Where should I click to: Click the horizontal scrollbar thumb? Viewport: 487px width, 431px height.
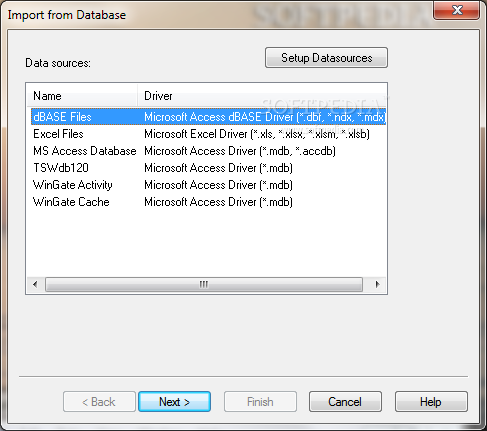tap(204, 284)
